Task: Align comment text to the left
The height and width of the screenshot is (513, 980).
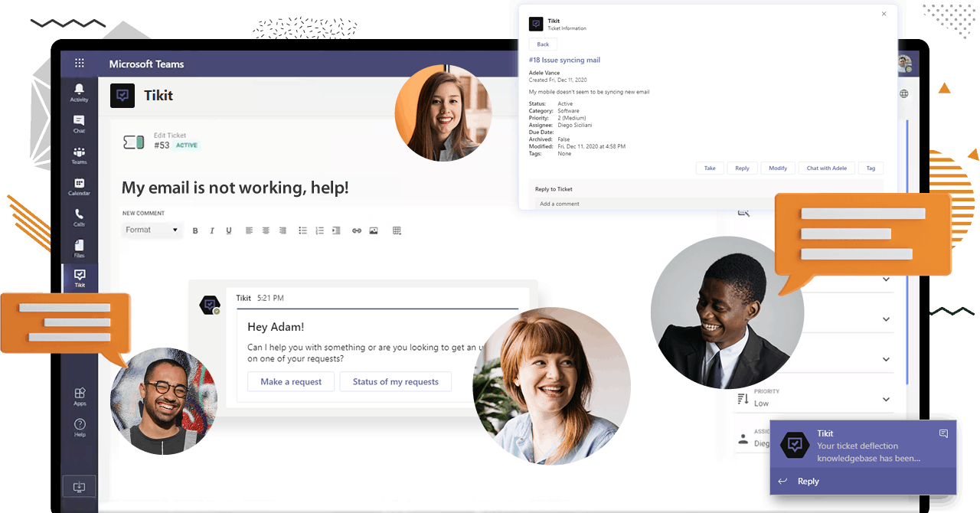Action: point(249,230)
